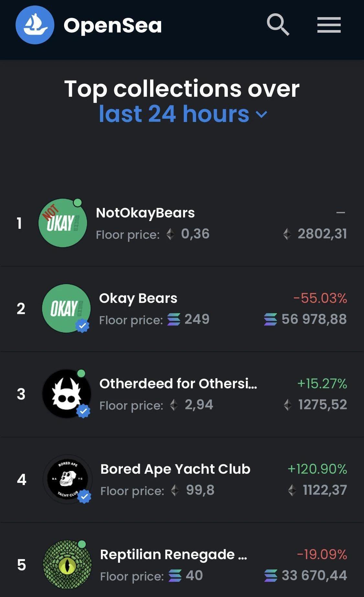The image size is (364, 597).
Task: Open the Reptilian Renegade collection name
Action: tap(173, 555)
